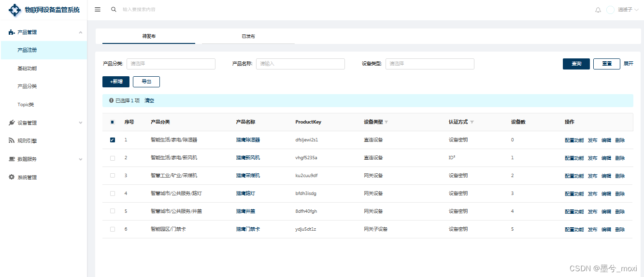Expand the 数据服务 menu chevron
644x277 pixels.
[x=81, y=159]
